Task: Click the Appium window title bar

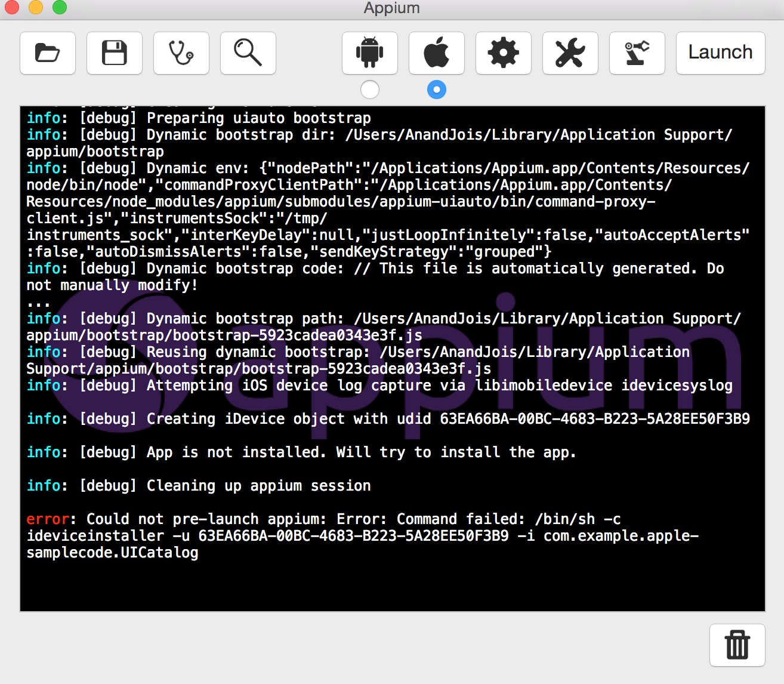Action: click(392, 8)
